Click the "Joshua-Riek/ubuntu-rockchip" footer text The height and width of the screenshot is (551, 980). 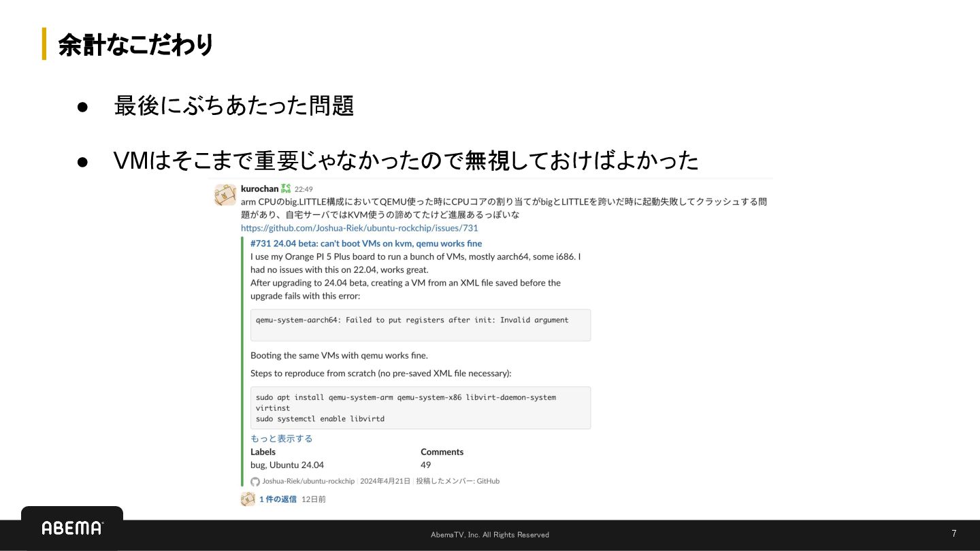[308, 481]
